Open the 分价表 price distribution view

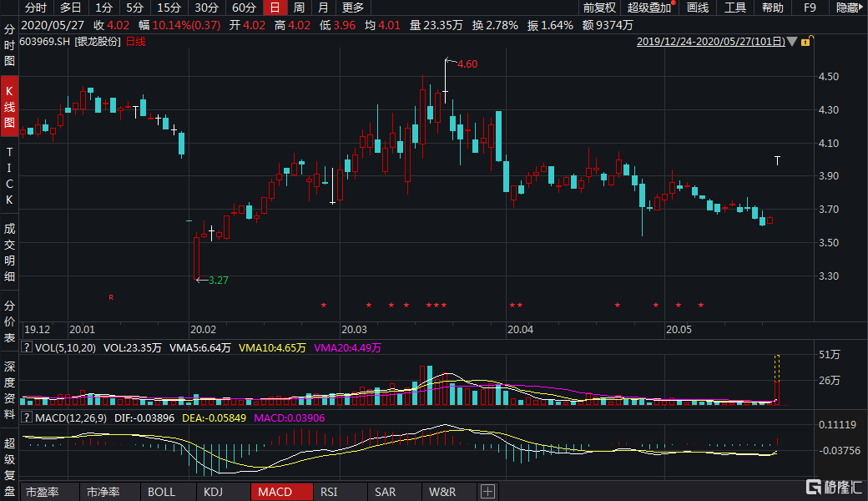point(9,321)
